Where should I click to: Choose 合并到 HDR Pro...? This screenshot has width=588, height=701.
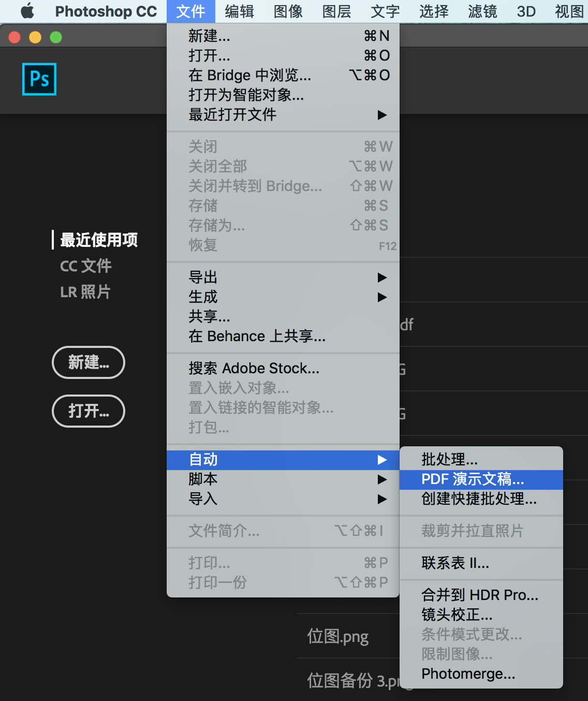coord(481,595)
